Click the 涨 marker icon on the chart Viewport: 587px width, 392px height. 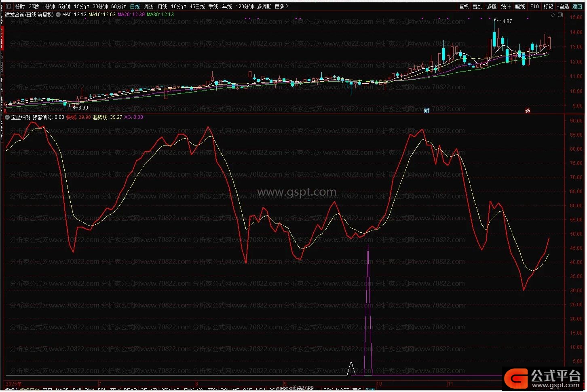tap(527, 110)
